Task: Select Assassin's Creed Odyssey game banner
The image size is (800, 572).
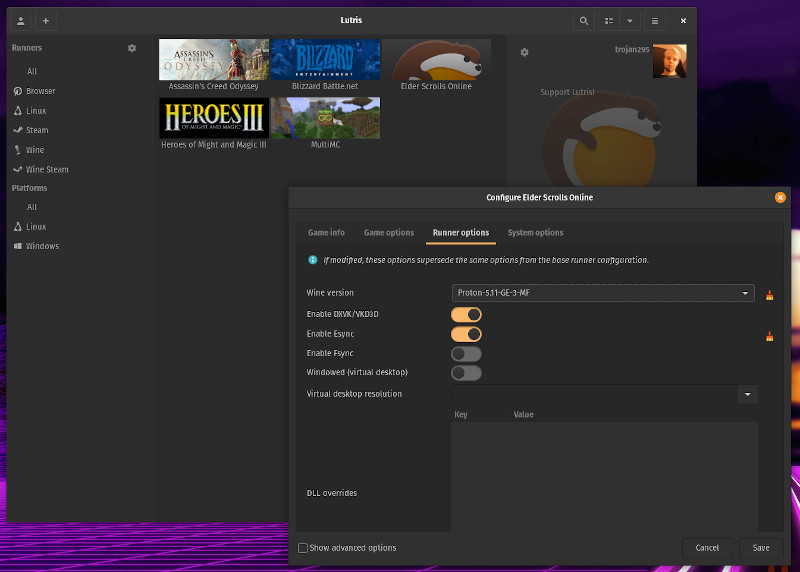Action: 214,60
